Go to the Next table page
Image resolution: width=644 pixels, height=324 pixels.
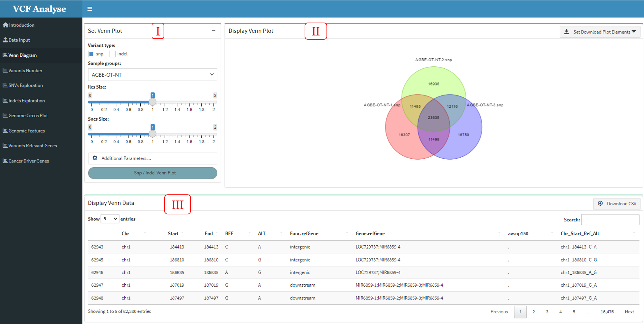629,312
